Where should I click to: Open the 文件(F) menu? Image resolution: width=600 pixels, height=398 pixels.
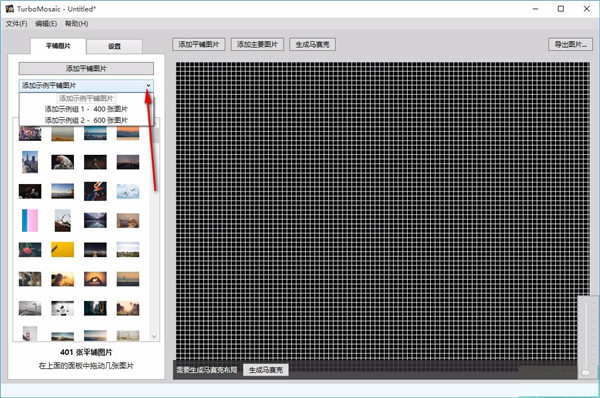click(16, 24)
